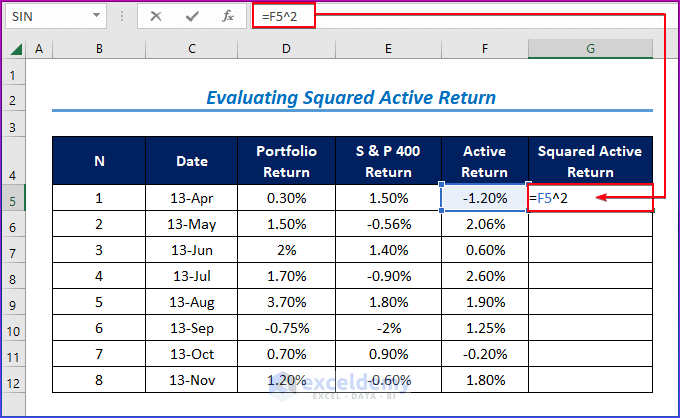680x418 pixels.
Task: Select row 5 header
Action: 13,198
